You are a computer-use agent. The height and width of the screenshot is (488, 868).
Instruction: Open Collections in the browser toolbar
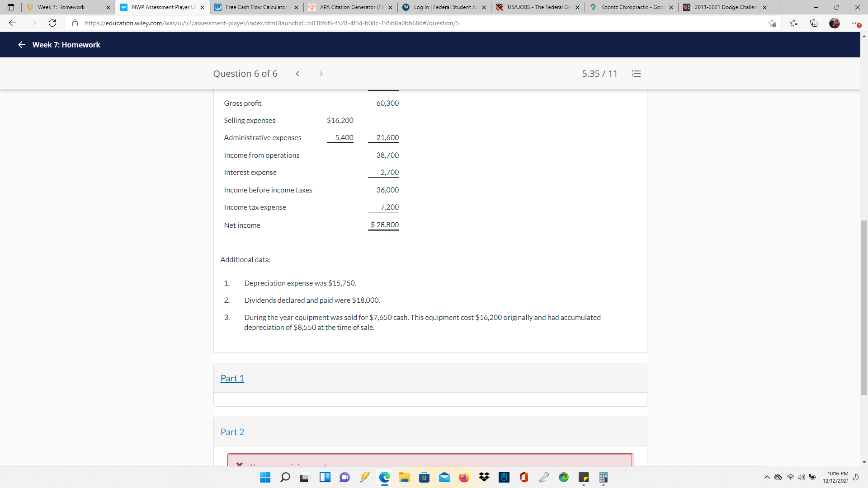coord(814,23)
